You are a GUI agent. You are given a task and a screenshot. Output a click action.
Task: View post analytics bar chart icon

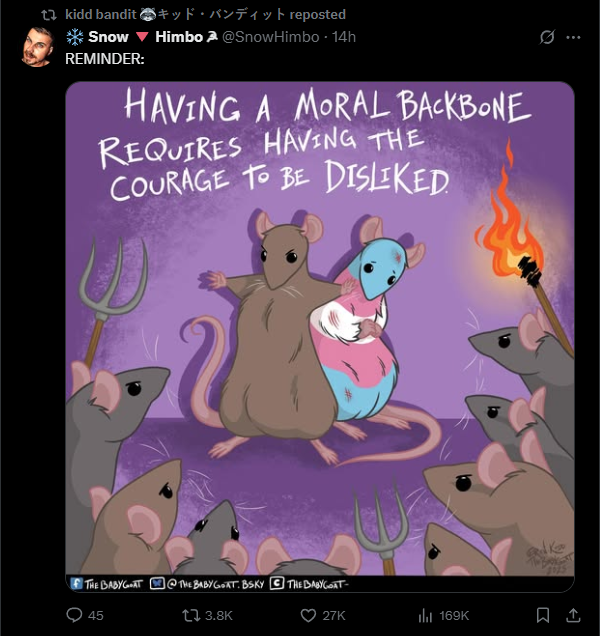click(425, 616)
